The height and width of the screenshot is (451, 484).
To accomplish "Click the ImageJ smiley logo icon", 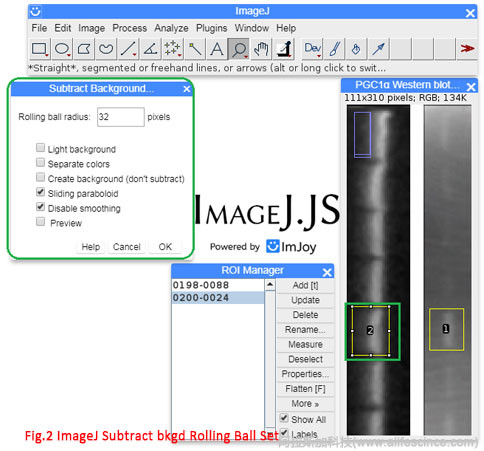I will pyautogui.click(x=35, y=11).
